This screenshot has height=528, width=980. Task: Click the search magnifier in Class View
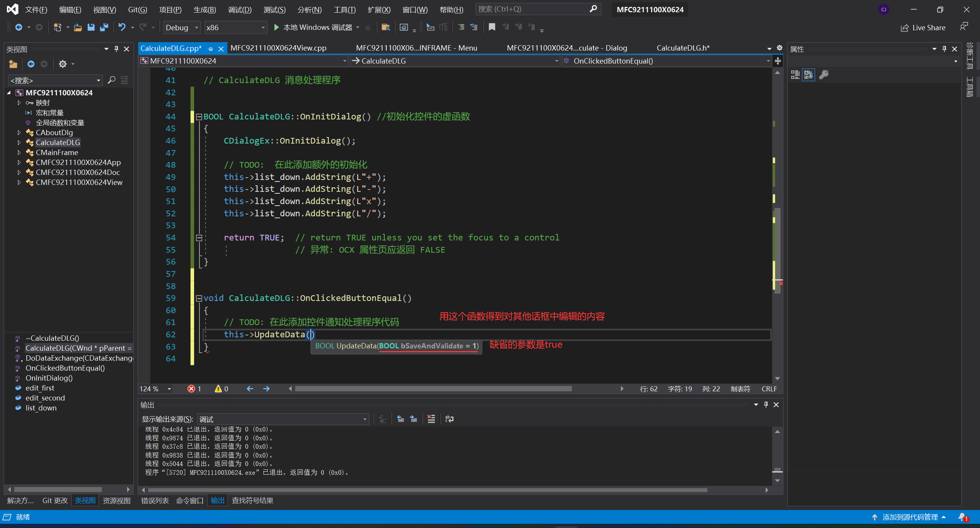click(111, 80)
